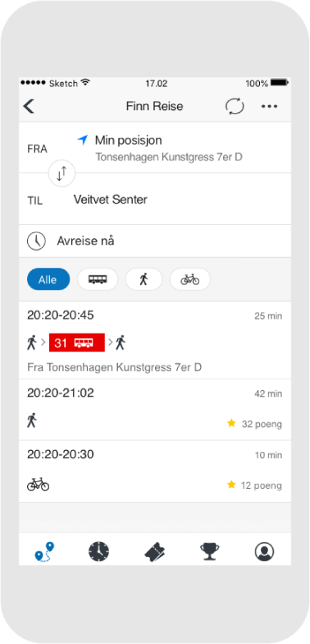Screen dimensions: 310x644
Task: Open the three-dot more options menu
Action: coord(269,107)
